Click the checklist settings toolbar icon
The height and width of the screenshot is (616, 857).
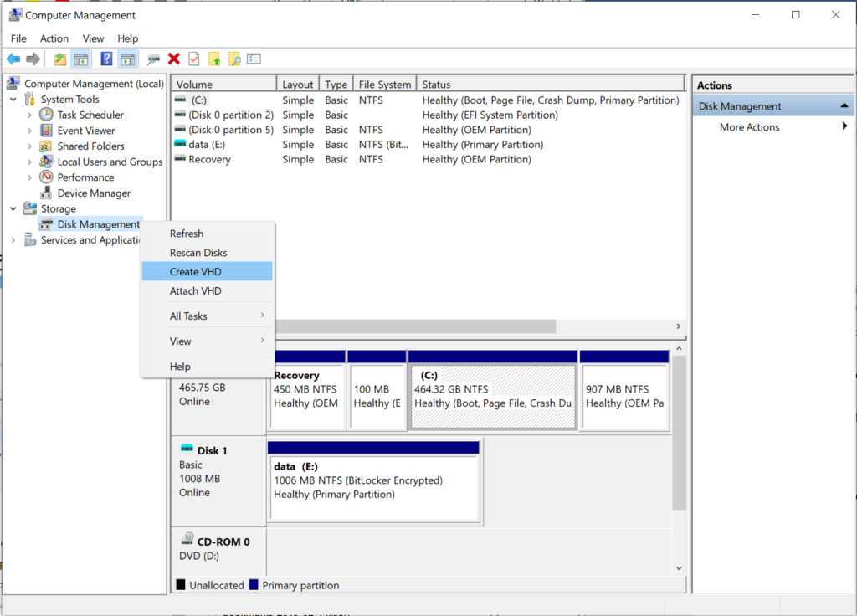click(254, 59)
